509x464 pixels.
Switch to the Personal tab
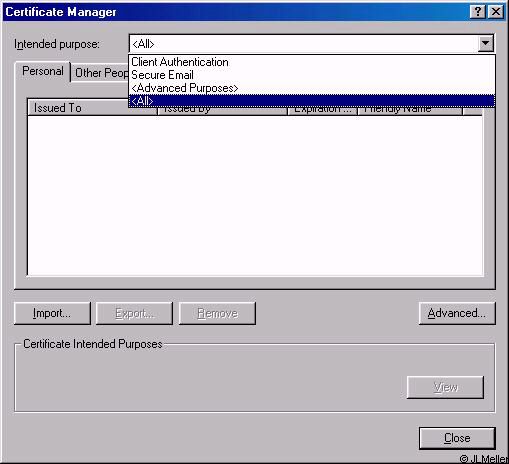(43, 71)
